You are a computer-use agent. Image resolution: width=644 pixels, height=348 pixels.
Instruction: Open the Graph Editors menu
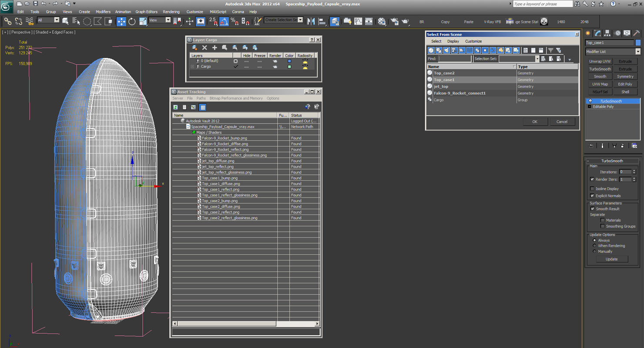(x=147, y=12)
